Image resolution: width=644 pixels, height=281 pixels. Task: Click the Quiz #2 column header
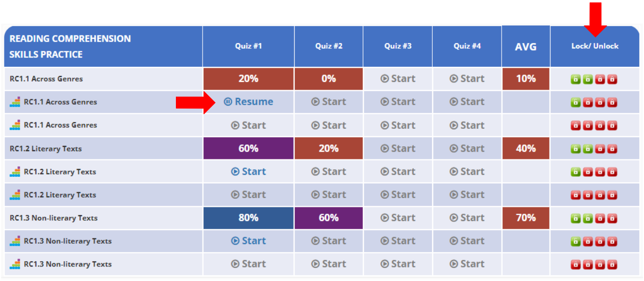click(x=329, y=46)
